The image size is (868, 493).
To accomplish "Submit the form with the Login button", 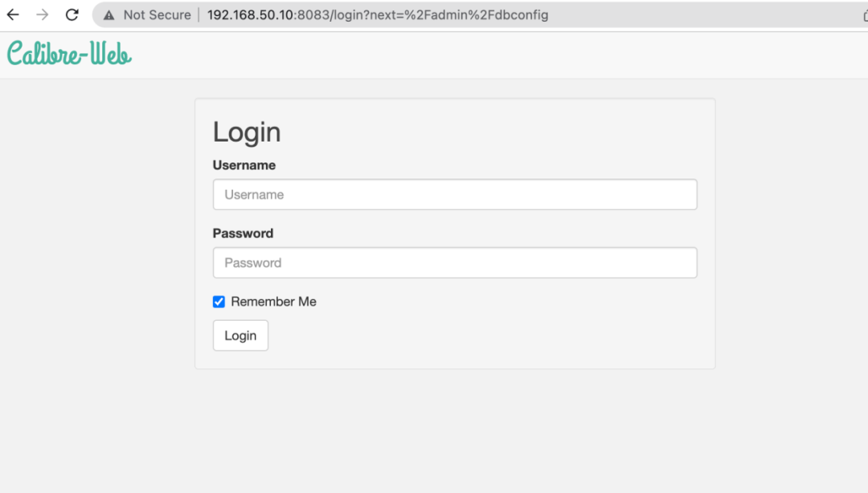I will point(240,335).
